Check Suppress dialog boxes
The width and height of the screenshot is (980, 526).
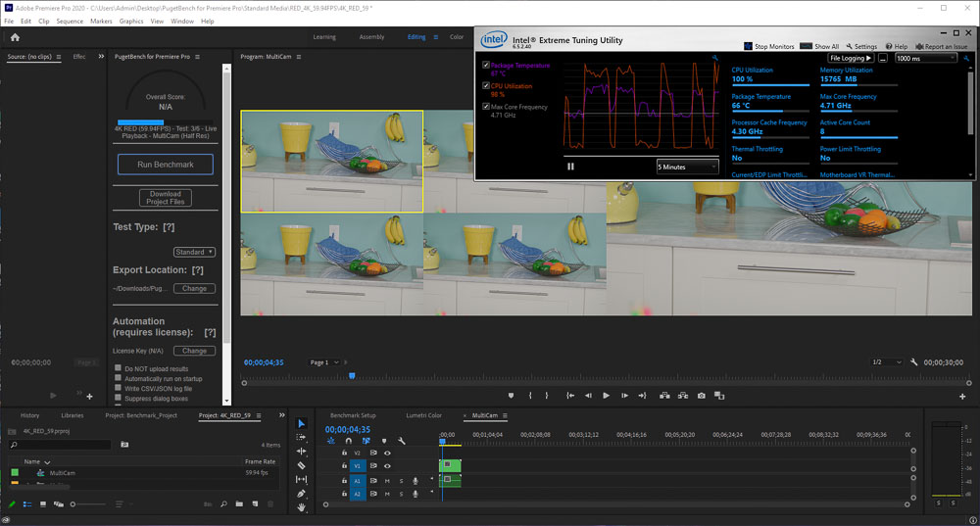pos(118,398)
